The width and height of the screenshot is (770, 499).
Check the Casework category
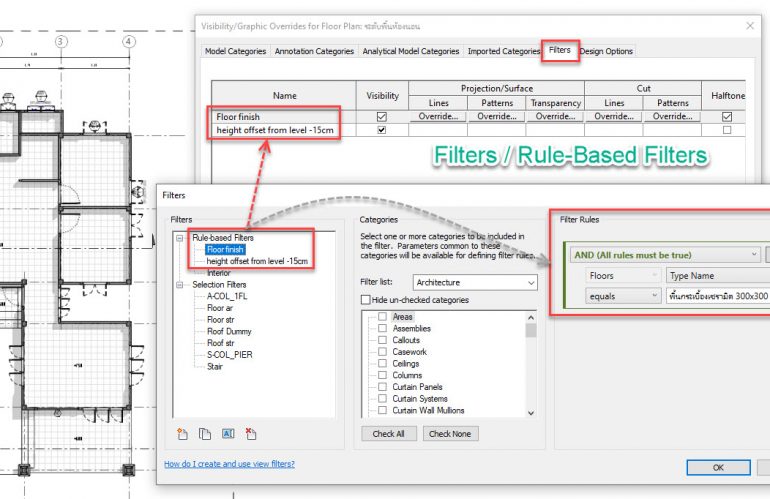click(382, 352)
